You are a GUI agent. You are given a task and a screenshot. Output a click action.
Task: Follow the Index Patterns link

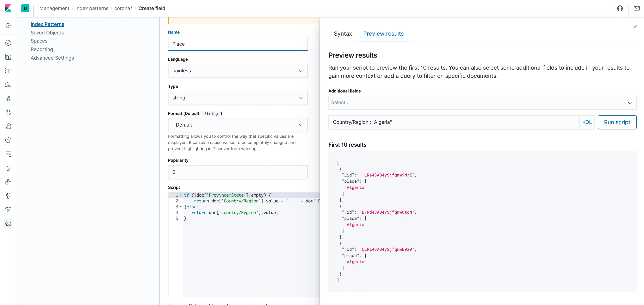(x=47, y=24)
